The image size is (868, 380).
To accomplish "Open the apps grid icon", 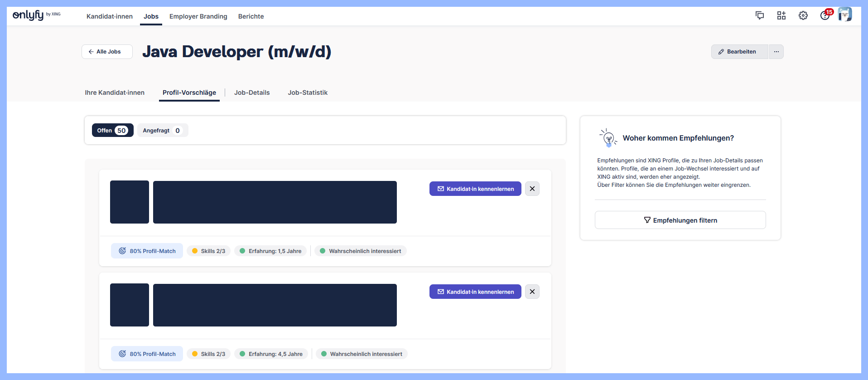I will click(781, 16).
